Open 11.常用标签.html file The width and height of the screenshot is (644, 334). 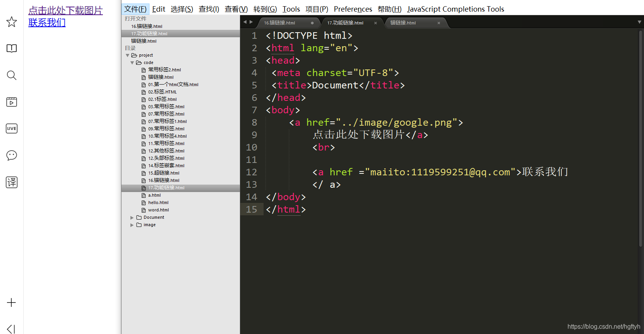coord(166,144)
